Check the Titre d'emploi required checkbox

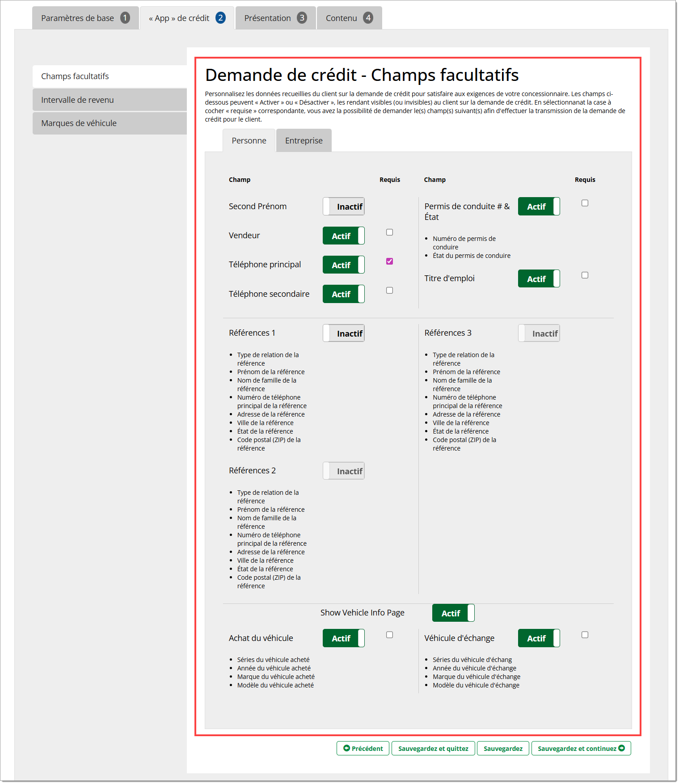585,275
